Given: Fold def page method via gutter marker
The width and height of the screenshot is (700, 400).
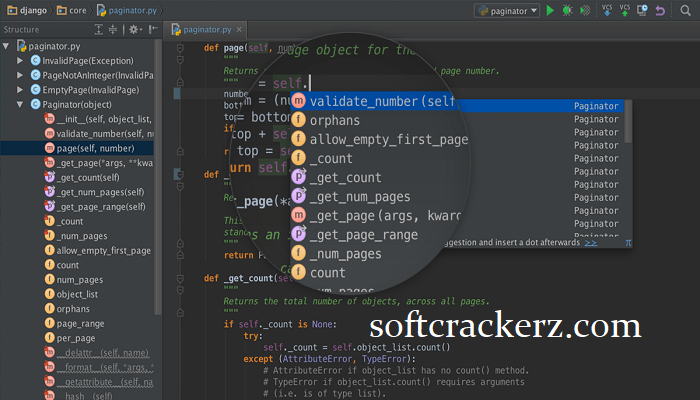Looking at the screenshot, I should tap(180, 48).
